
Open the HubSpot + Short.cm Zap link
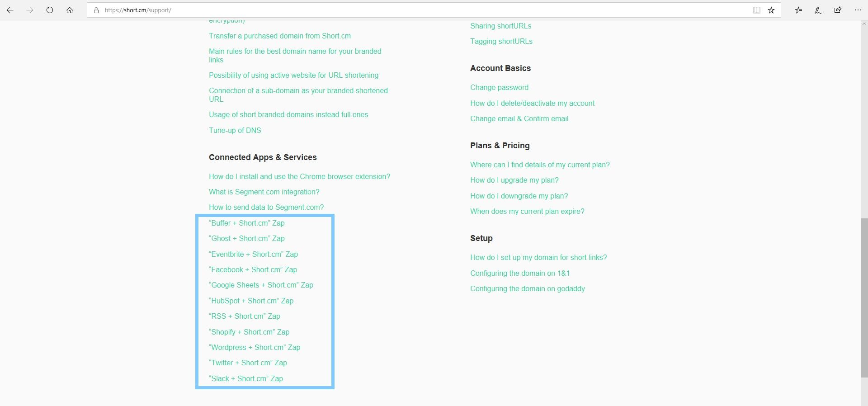click(251, 301)
